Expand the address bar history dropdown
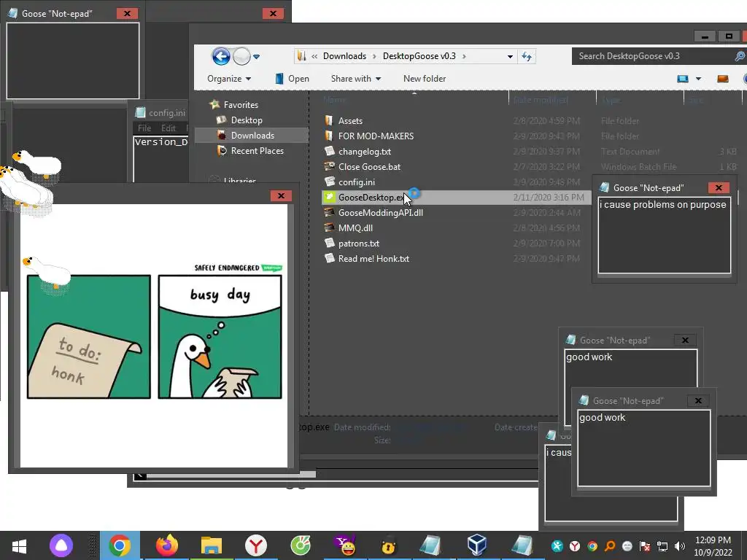 tap(510, 56)
